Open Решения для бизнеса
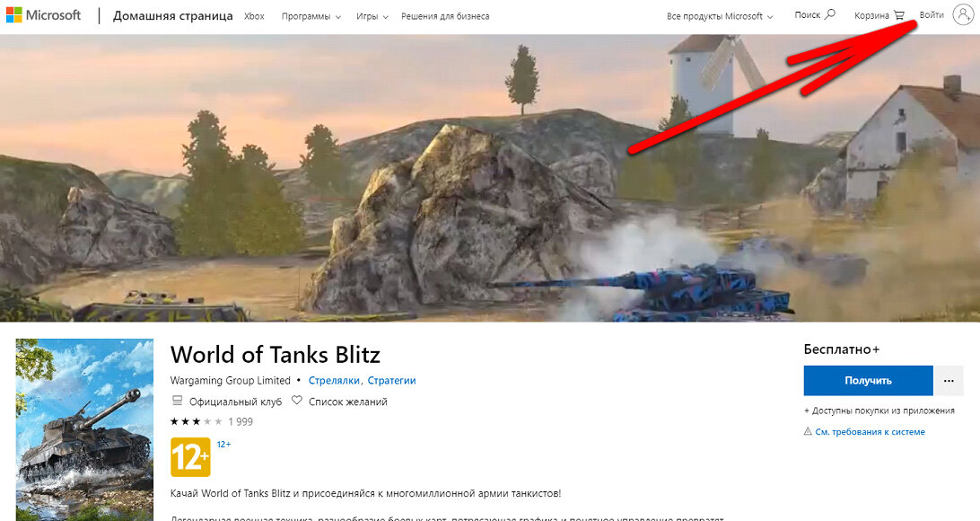 pyautogui.click(x=445, y=16)
